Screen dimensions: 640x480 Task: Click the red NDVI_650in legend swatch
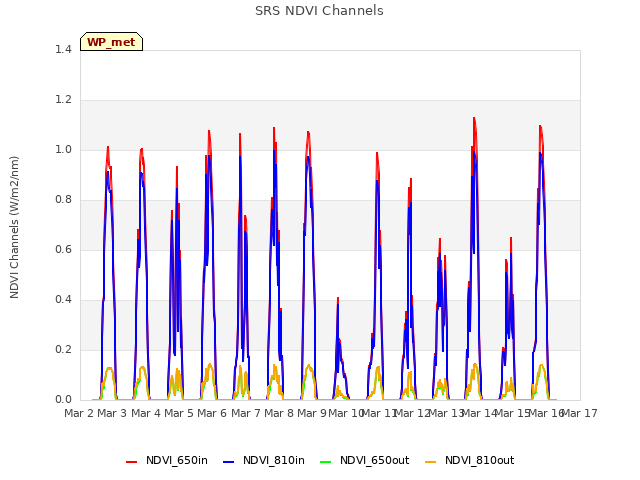[x=131, y=462]
